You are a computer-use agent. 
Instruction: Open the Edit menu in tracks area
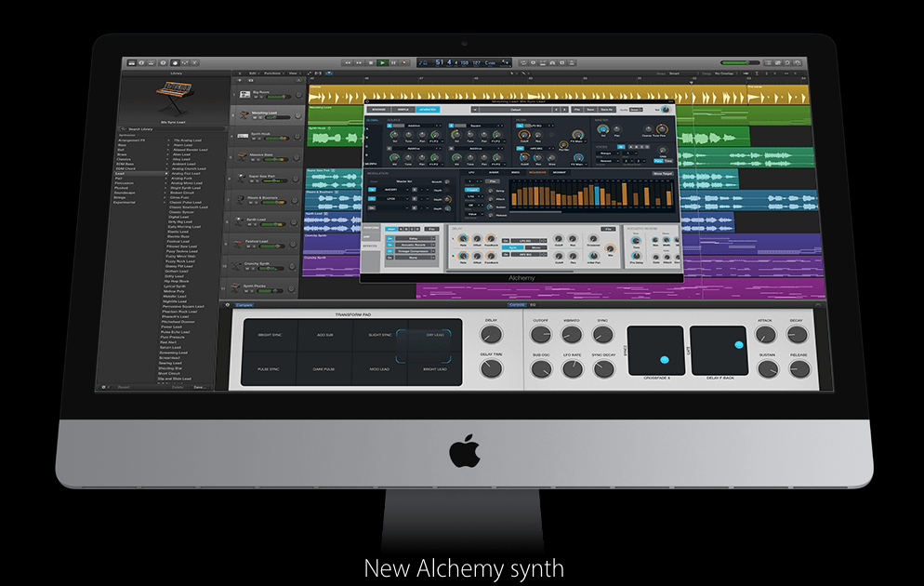click(252, 73)
